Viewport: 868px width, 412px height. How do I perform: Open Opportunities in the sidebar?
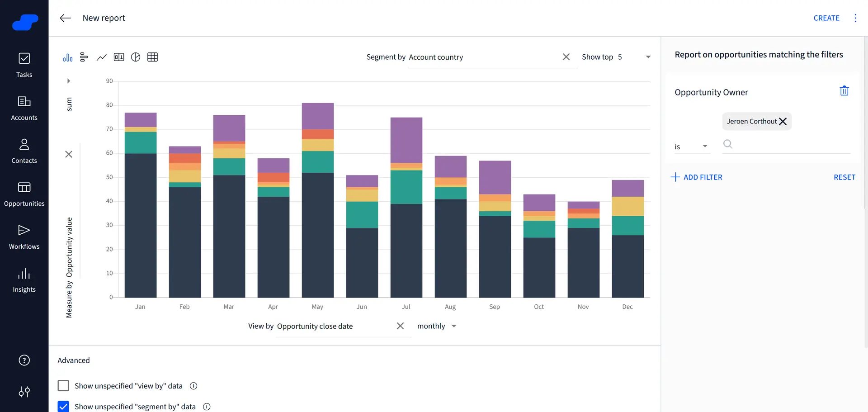click(x=24, y=194)
